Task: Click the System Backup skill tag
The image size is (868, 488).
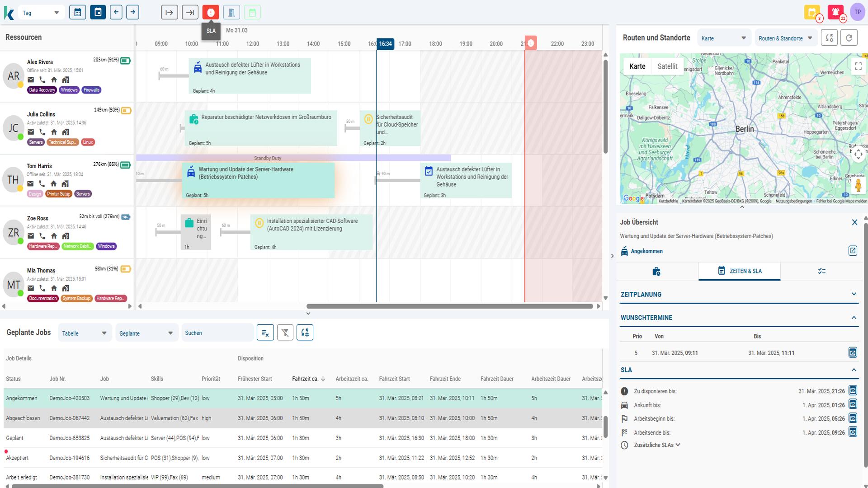Action: point(76,298)
